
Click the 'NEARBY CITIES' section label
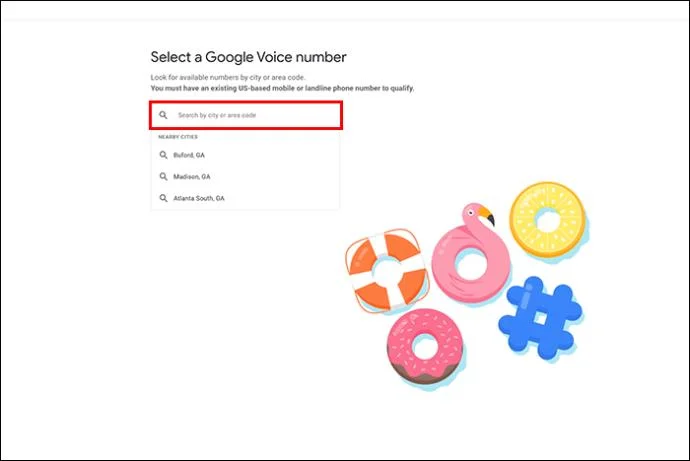pos(176,136)
